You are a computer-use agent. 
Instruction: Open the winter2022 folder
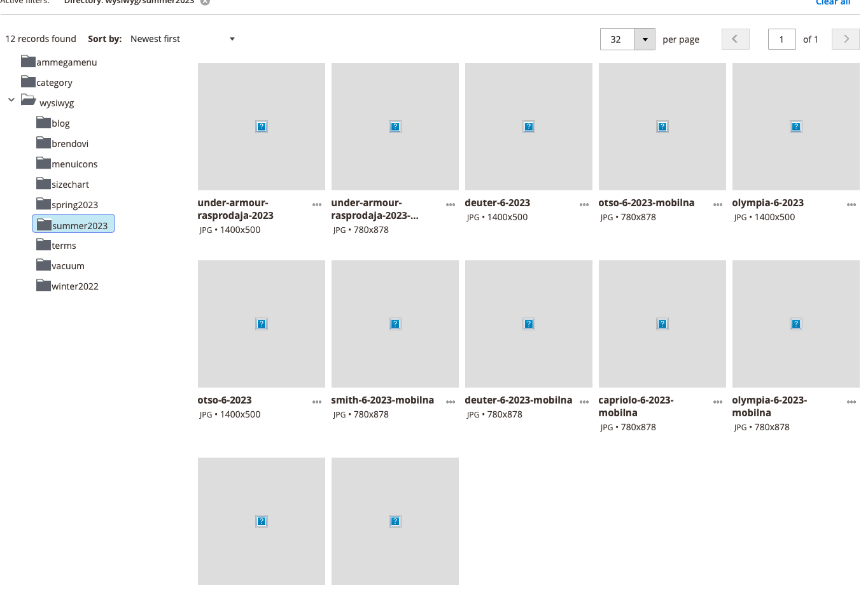click(74, 286)
